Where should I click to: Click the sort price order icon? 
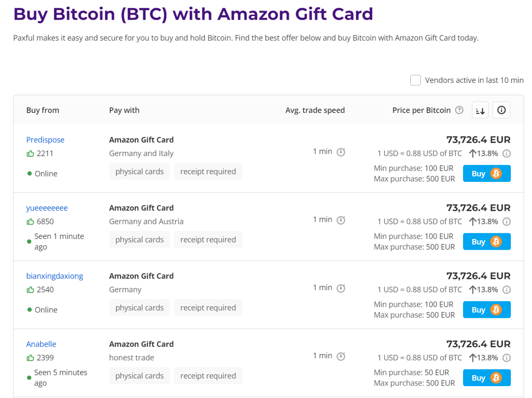coord(480,110)
